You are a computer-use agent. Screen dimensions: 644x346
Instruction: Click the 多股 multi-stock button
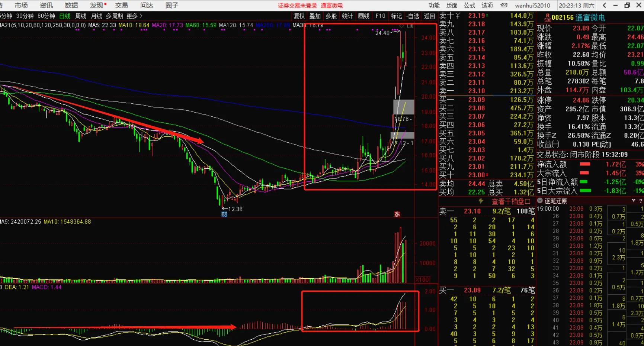pos(331,16)
